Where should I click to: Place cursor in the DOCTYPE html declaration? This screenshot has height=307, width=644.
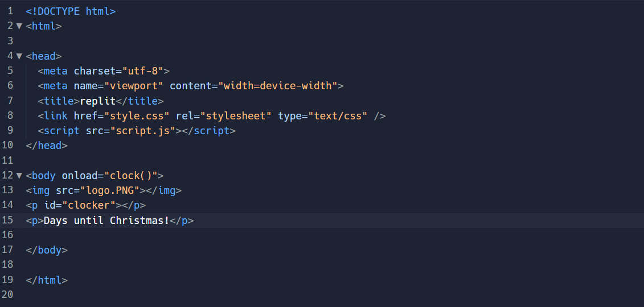click(x=71, y=11)
